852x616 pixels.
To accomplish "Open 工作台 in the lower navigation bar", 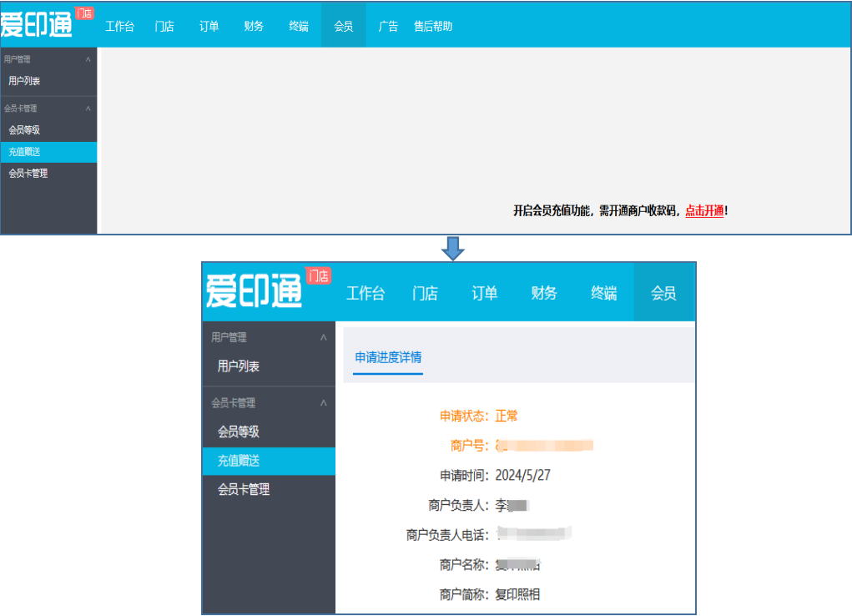I will point(366,293).
